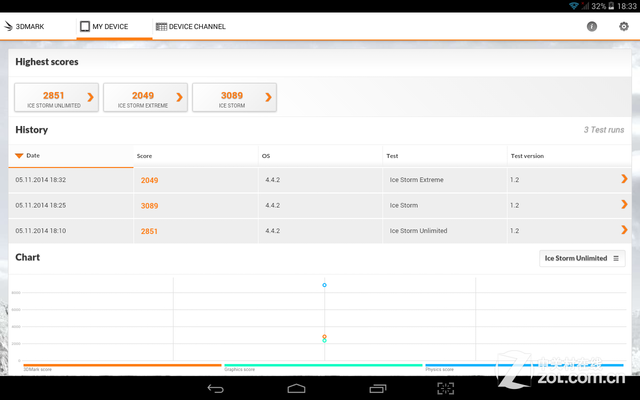Click score 2851 in the history table
This screenshot has width=640, height=400.
[x=149, y=231]
